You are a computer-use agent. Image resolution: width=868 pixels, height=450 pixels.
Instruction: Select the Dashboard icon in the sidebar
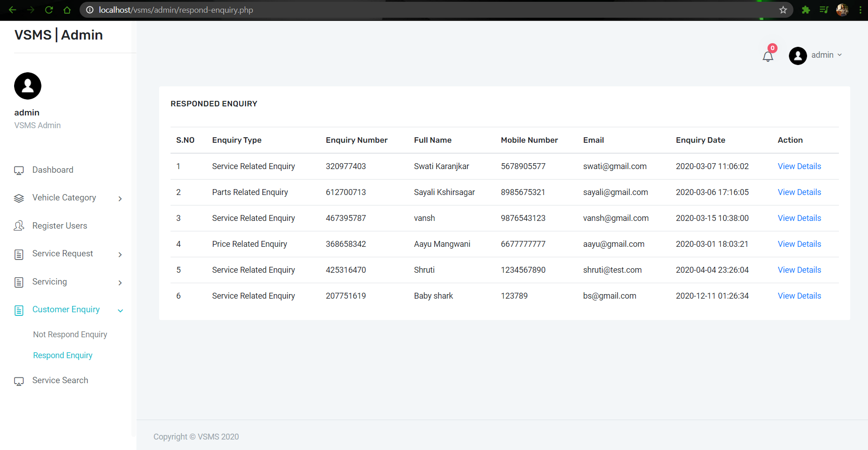coord(19,170)
